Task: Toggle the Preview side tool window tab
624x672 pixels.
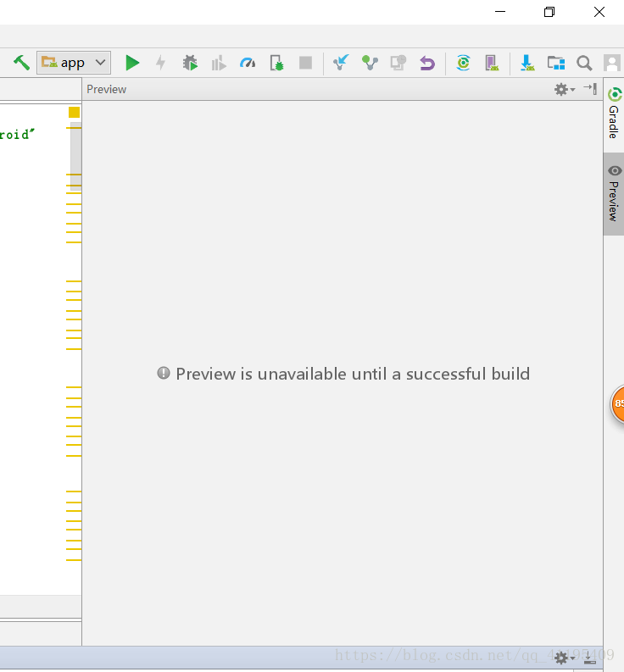Action: coord(614,194)
